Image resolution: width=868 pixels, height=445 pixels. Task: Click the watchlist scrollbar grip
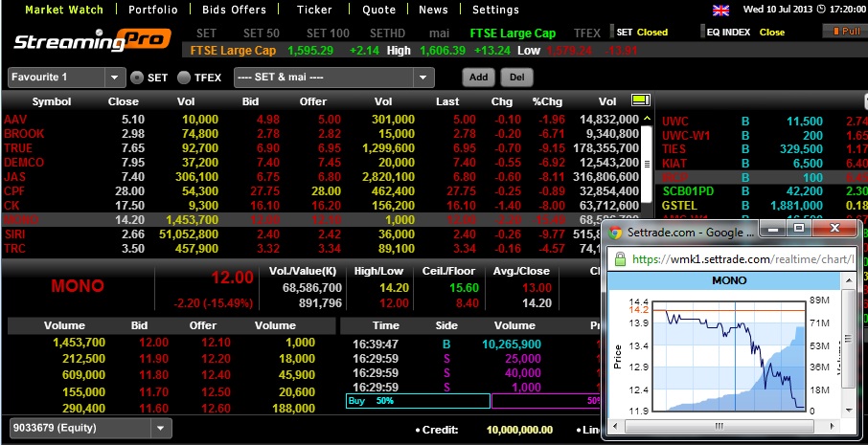pyautogui.click(x=647, y=164)
